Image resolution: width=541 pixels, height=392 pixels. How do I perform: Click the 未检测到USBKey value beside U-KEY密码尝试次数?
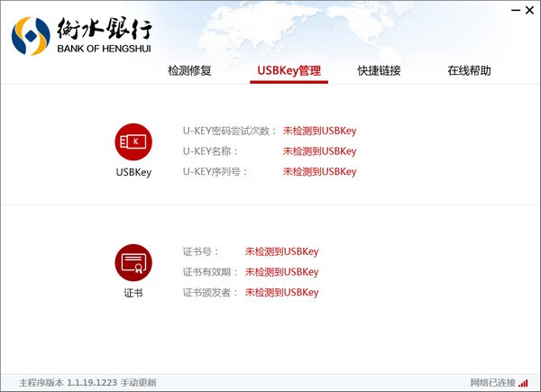319,131
